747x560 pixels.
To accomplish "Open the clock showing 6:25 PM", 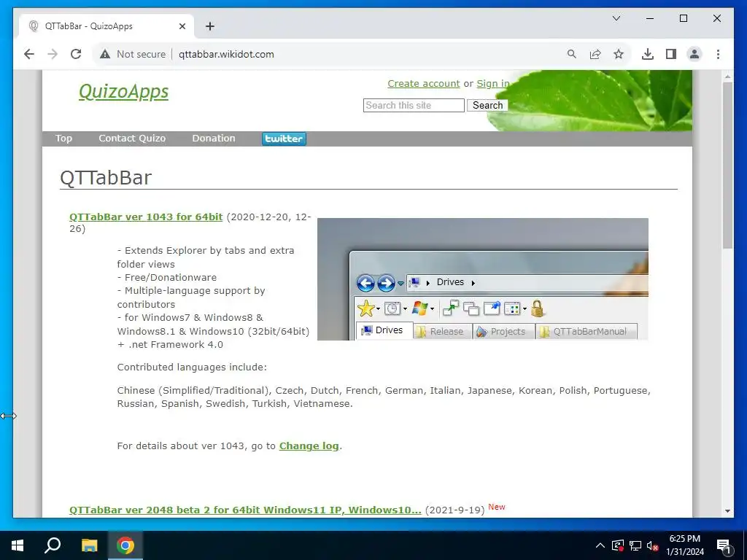I will pyautogui.click(x=684, y=545).
